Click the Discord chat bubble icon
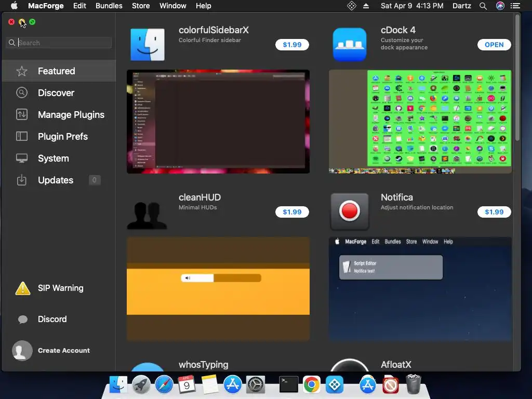The image size is (532, 399). tap(23, 320)
